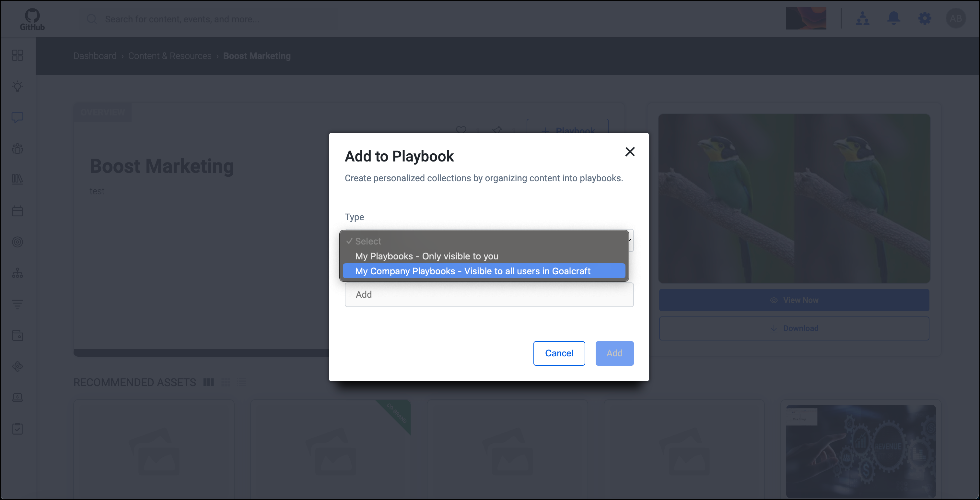Close the Add to Playbook dialog
Viewport: 980px width, 500px height.
(x=630, y=152)
